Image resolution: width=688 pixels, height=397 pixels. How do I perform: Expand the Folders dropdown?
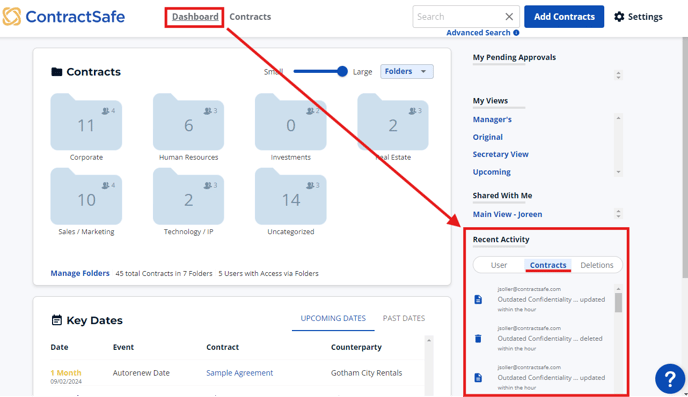tap(407, 72)
